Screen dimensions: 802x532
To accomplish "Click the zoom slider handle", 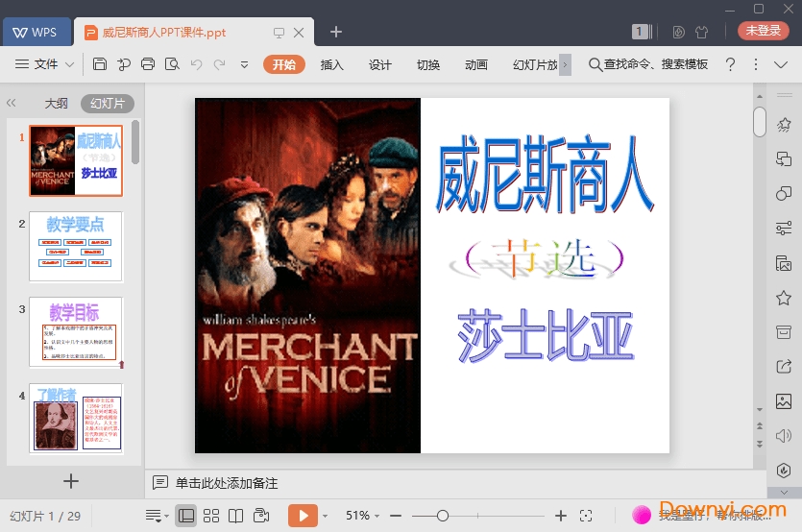I will (x=443, y=516).
